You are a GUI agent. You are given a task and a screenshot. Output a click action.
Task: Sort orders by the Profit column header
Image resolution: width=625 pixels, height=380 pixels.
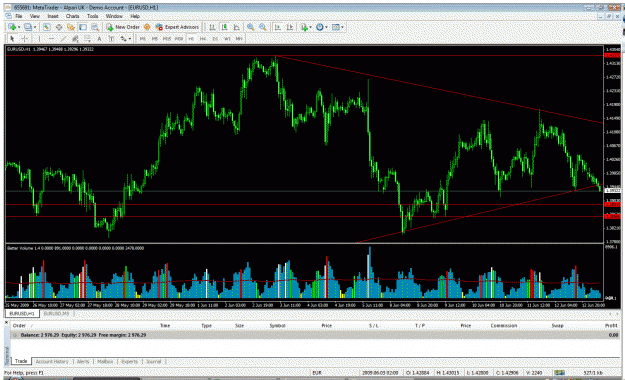pos(611,326)
